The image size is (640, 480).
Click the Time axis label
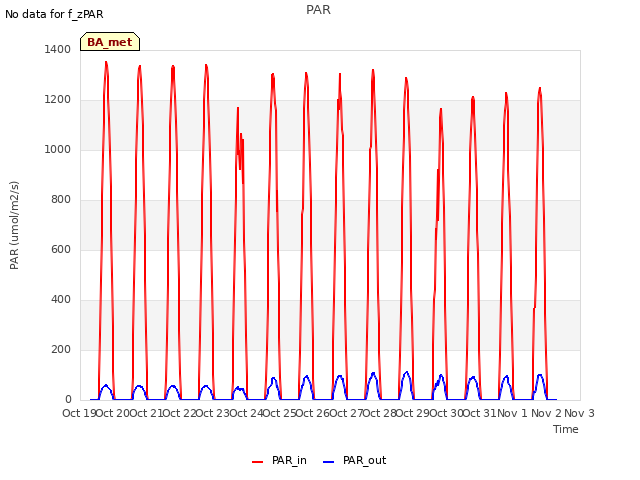tap(566, 429)
